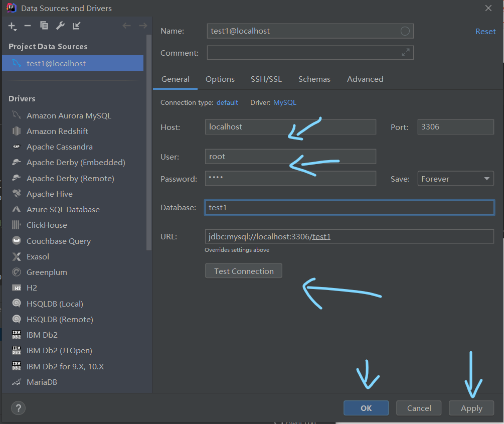Click the Test Connection button
This screenshot has height=424, width=504.
click(244, 271)
